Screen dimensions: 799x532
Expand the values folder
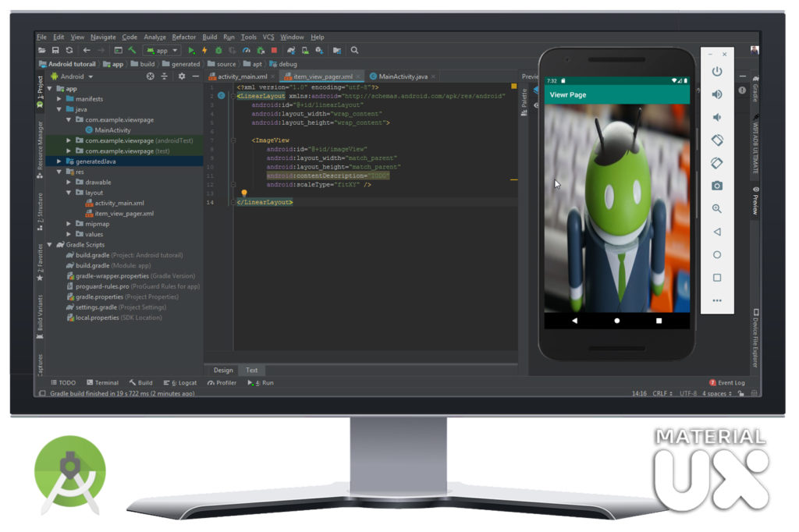click(x=69, y=234)
